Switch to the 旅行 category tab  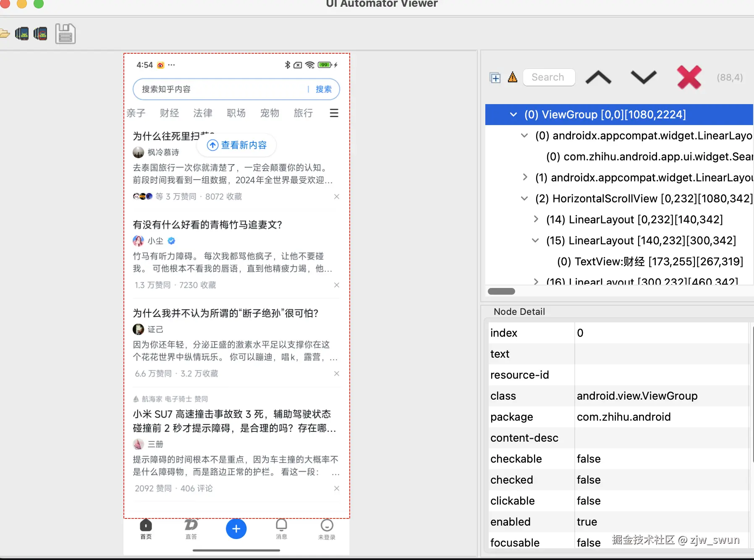point(303,113)
